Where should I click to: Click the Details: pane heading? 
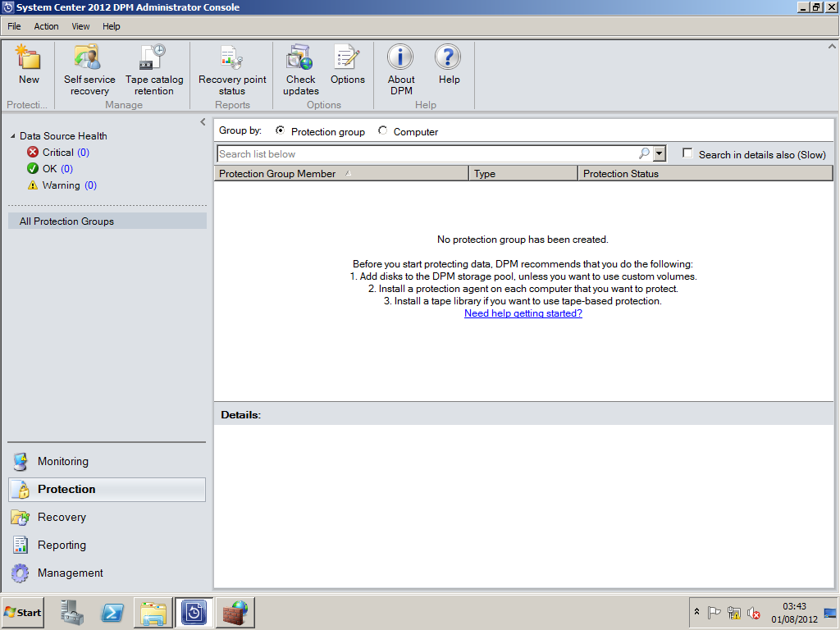click(240, 415)
